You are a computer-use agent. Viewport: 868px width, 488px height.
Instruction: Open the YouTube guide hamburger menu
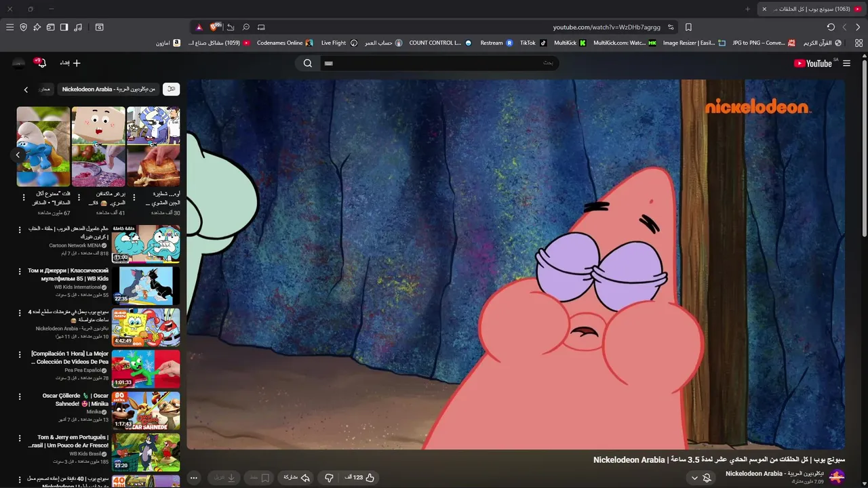(x=846, y=63)
